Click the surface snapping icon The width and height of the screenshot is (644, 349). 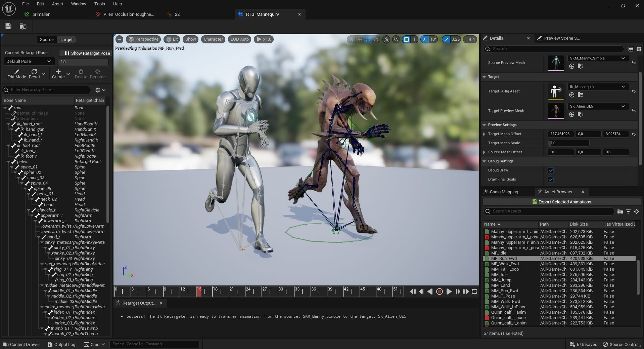tap(396, 39)
